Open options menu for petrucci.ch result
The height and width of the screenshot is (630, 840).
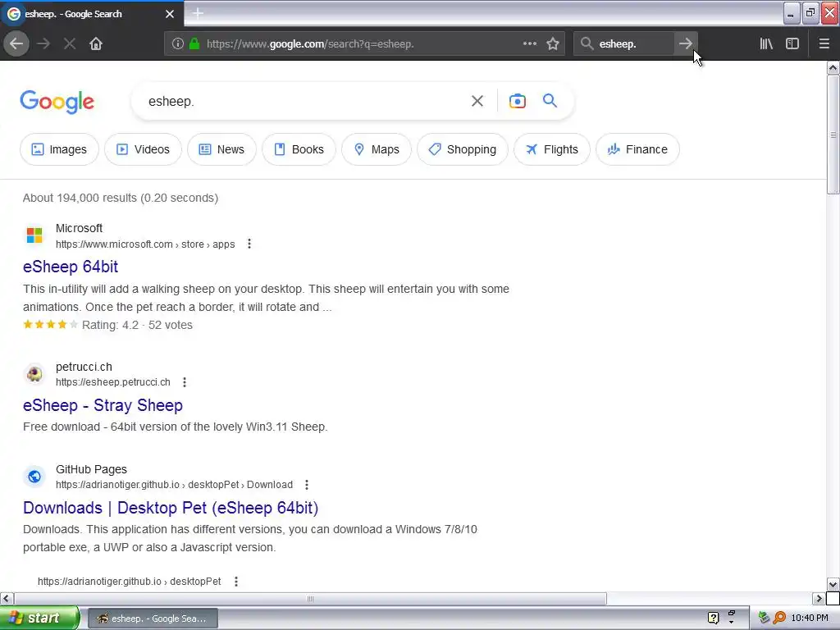coord(185,382)
